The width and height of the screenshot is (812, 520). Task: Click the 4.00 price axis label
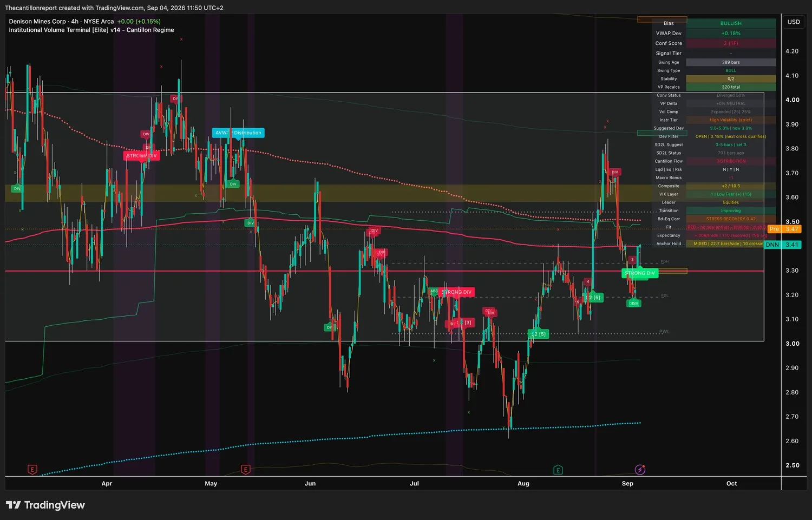click(x=792, y=100)
